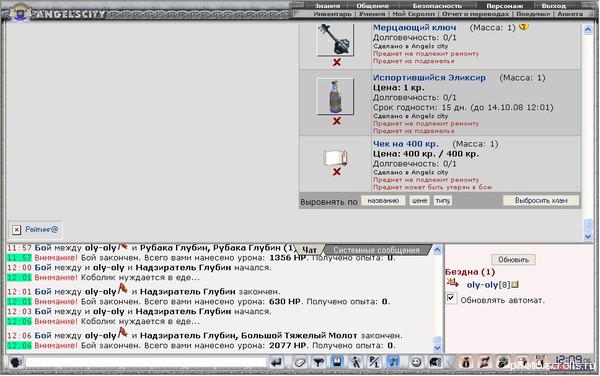
Task: Click the Обновить button in the player list
Action: pos(513,260)
